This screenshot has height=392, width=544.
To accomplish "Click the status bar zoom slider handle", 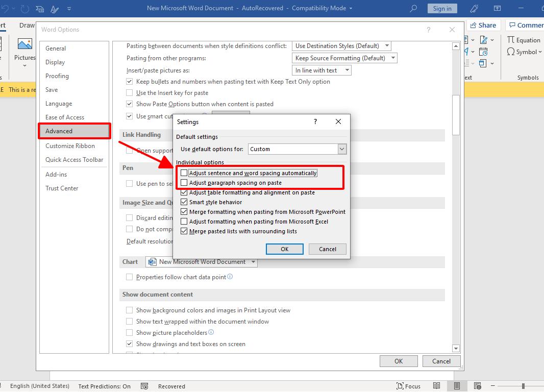I will [523, 386].
